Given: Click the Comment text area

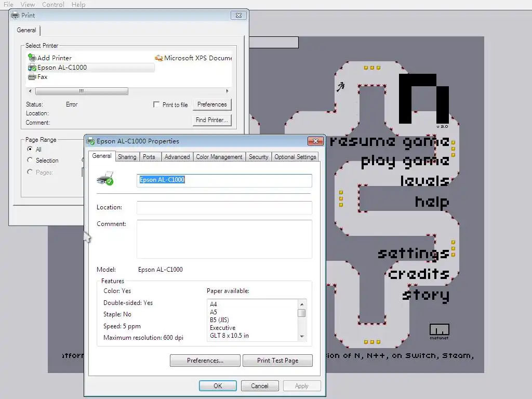Looking at the screenshot, I should point(224,239).
